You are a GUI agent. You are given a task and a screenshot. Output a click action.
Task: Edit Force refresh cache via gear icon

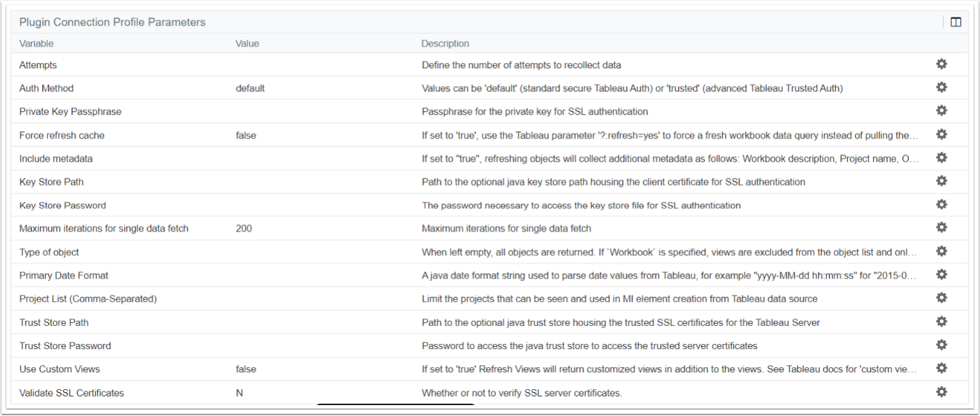coord(942,134)
